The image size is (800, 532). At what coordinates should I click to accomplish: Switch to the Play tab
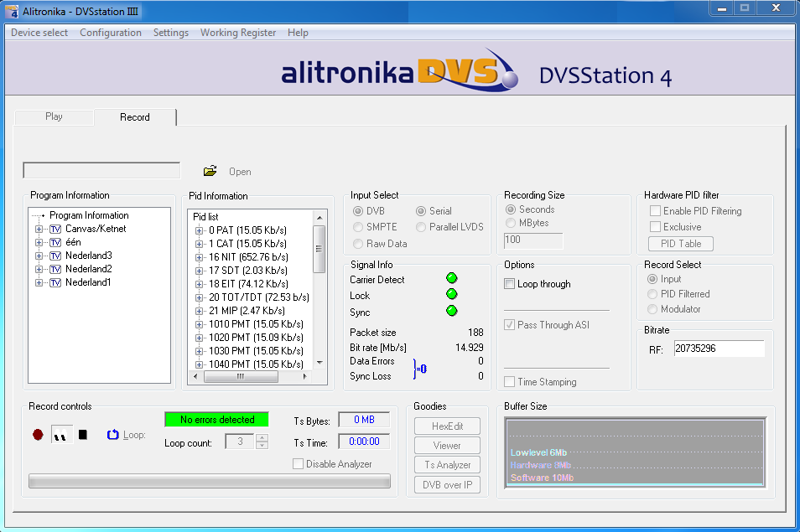54,116
